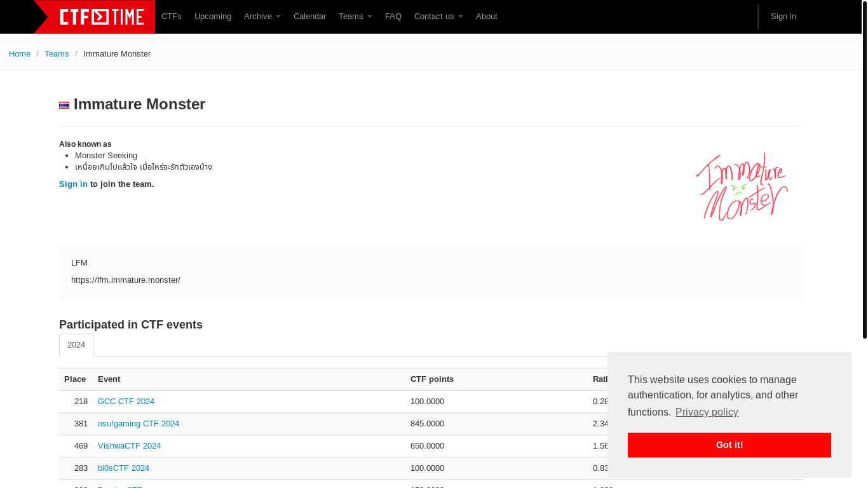Screen dimensions: 868x488
Task: Select the 2024 tab
Action: tap(76, 345)
